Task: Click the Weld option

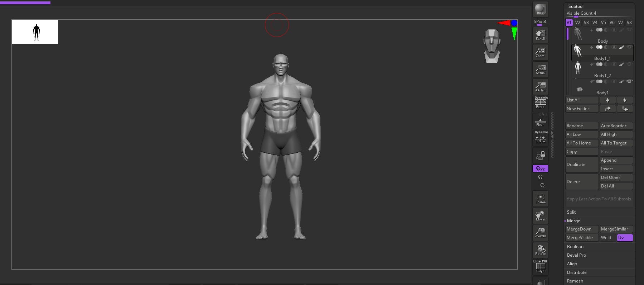Action: [607, 238]
